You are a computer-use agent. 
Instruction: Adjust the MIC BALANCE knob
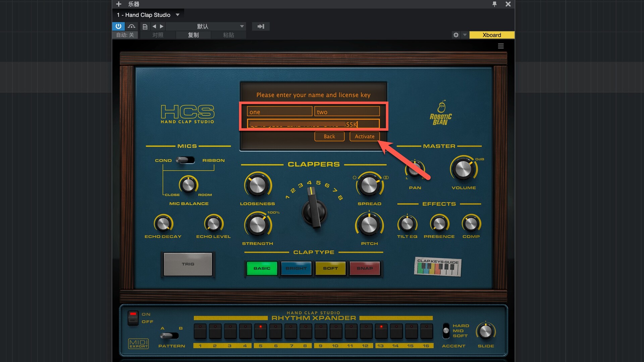pyautogui.click(x=189, y=184)
